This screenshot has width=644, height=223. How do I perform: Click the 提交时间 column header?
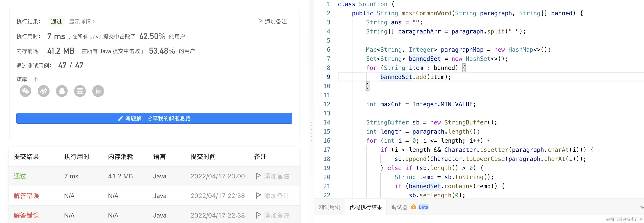[203, 157]
